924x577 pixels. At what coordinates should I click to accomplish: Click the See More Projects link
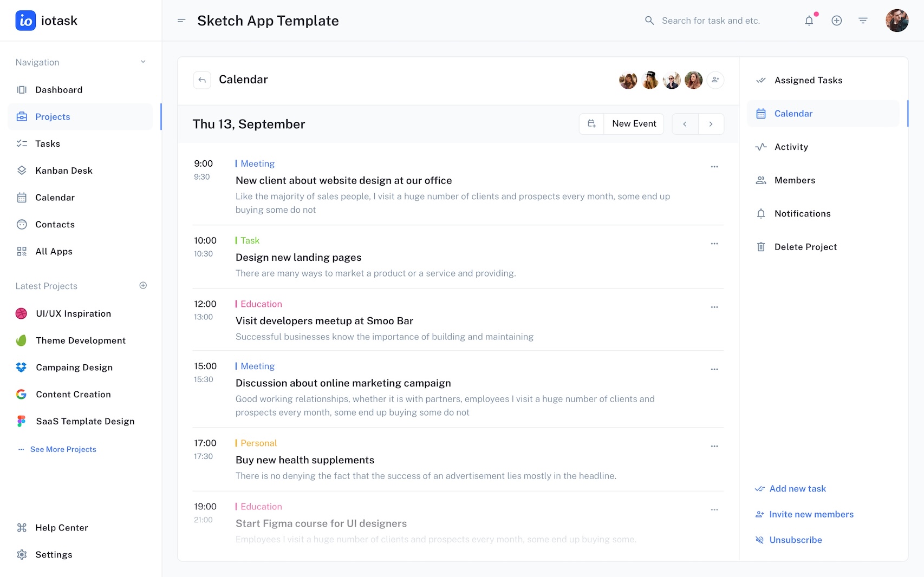63,449
